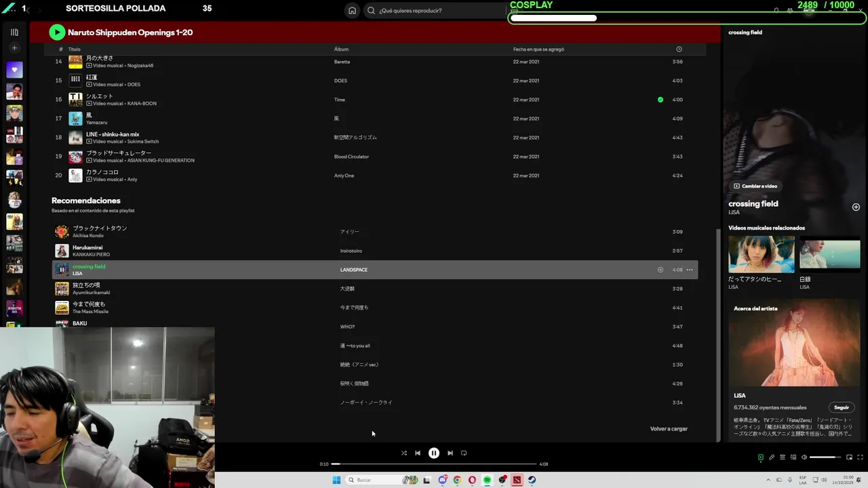Toggle shuffle in player bar
This screenshot has width=868, height=488.
click(404, 453)
